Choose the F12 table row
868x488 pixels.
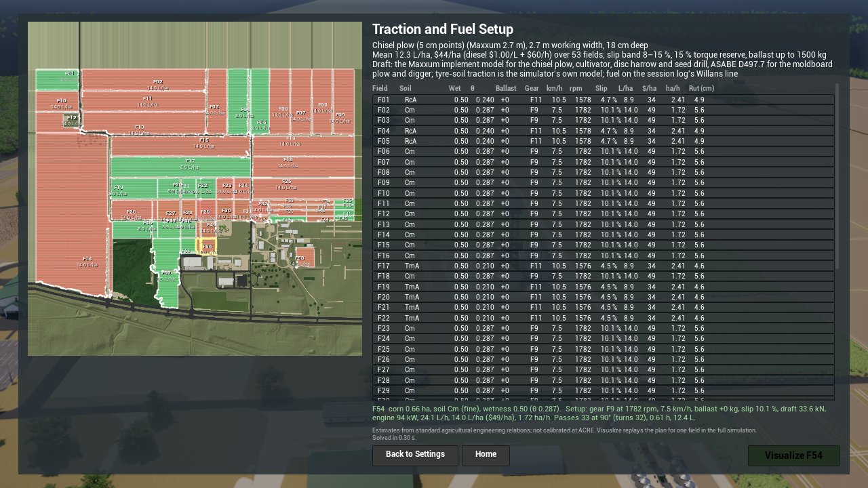click(604, 214)
